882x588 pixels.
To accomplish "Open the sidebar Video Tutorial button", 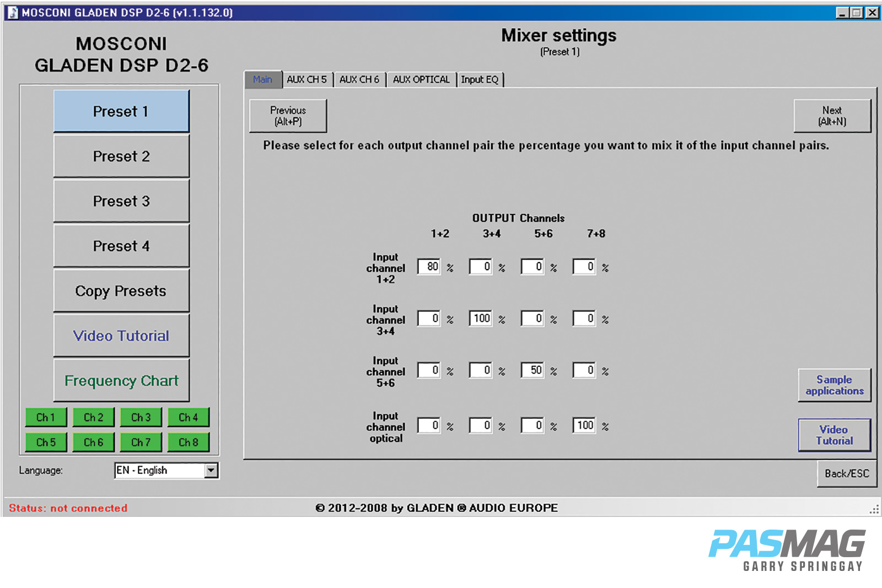I will [121, 336].
